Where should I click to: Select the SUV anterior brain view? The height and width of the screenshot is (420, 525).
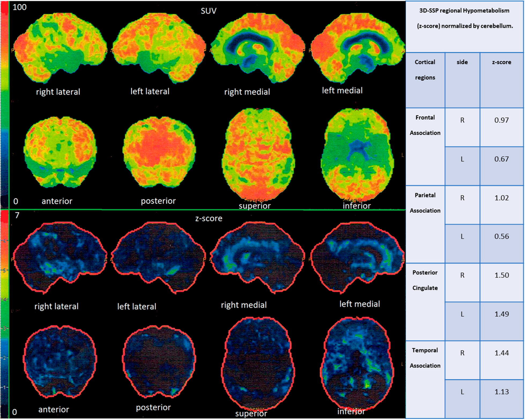60,152
